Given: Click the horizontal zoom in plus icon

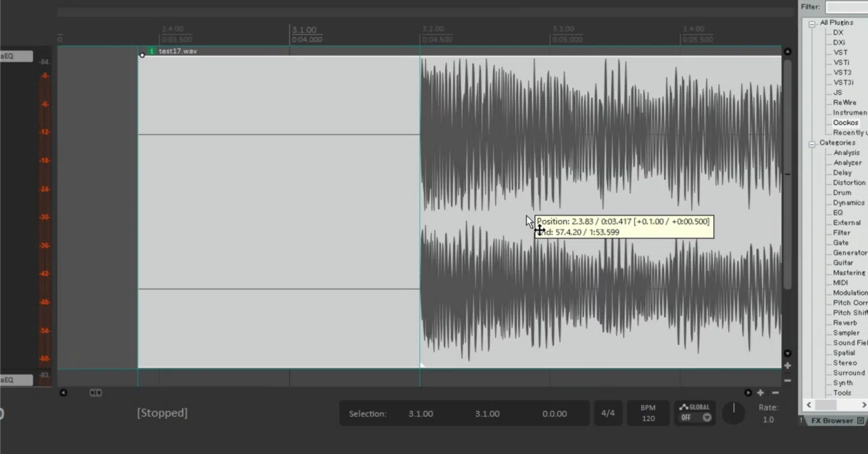Looking at the screenshot, I should [x=760, y=392].
